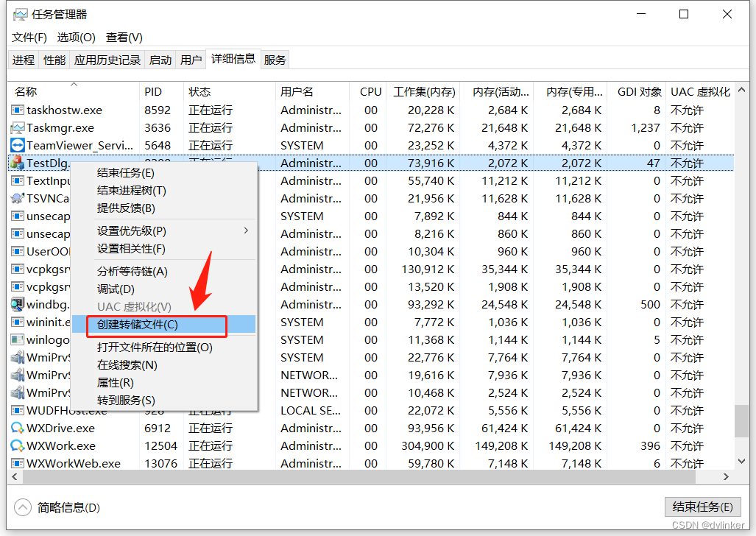This screenshot has width=756, height=536.
Task: Sort by the 用户名 column header
Action: 312,92
